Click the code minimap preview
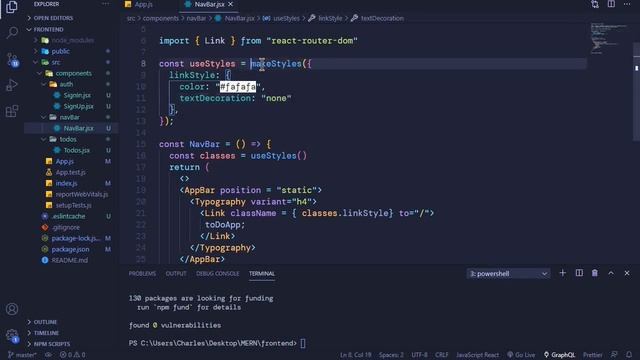The width and height of the screenshot is (640, 360). coord(608,39)
